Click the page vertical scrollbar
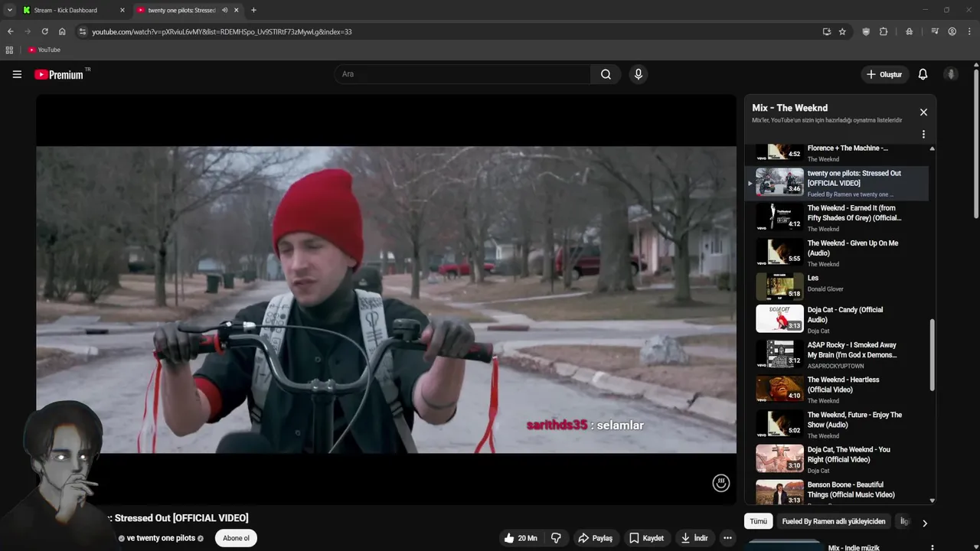Screen dimensions: 980x551 point(975,143)
